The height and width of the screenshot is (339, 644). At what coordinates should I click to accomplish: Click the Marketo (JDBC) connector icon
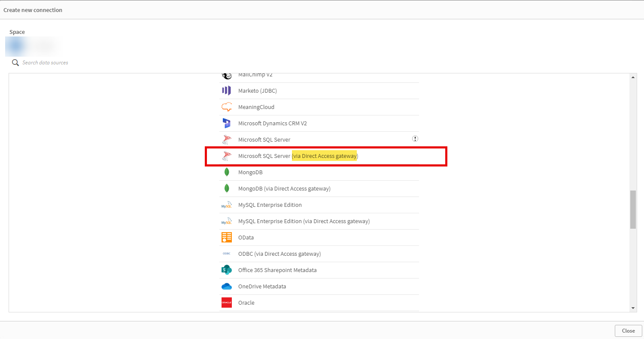226,91
